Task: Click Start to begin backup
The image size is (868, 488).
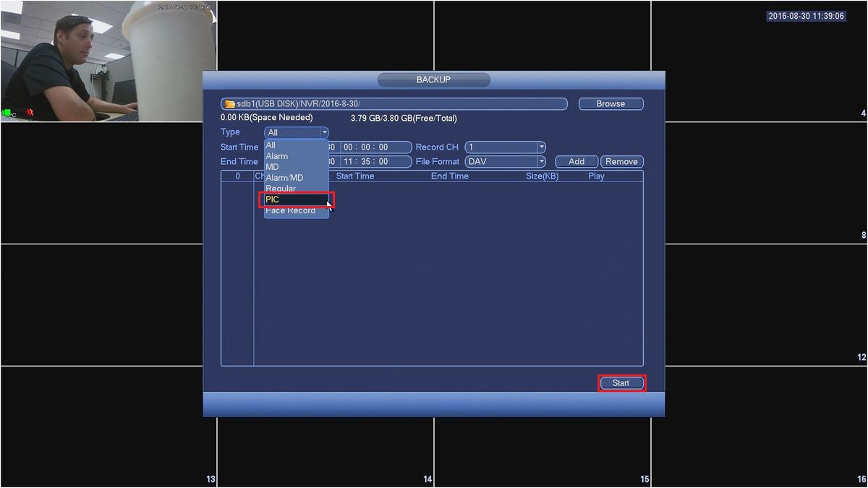Action: pos(621,383)
